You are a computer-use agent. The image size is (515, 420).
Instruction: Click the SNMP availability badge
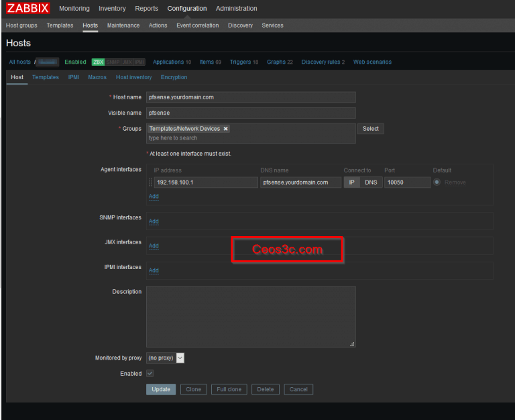pos(113,62)
